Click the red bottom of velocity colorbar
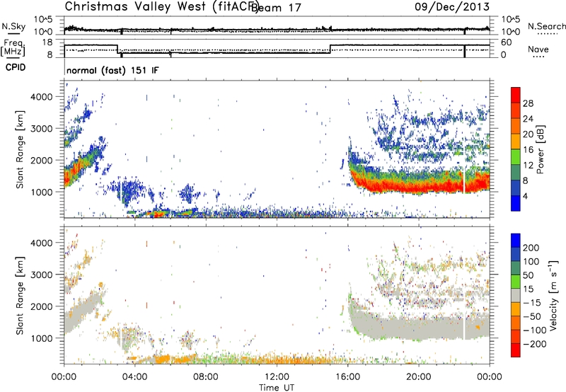This screenshot has height=392, width=566. pos(516,350)
